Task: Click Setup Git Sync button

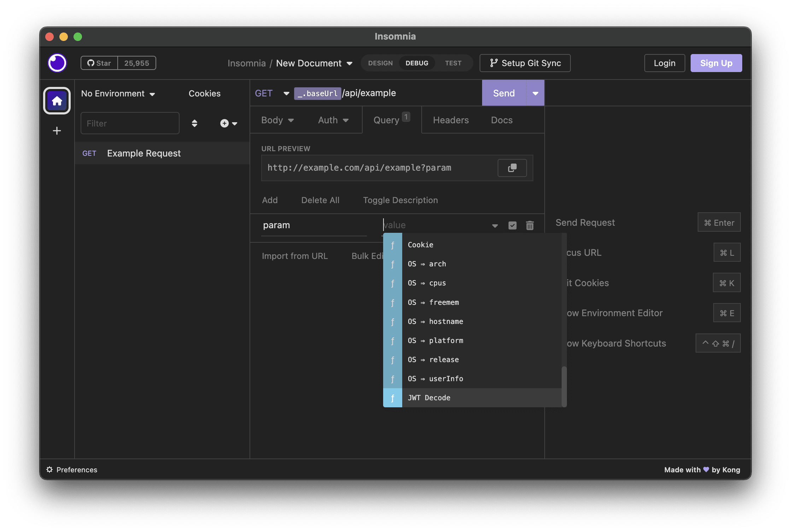Action: tap(525, 63)
